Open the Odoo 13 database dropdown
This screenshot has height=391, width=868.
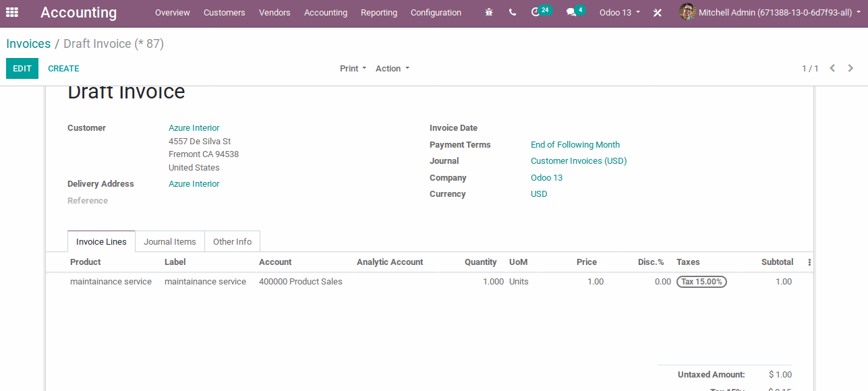pos(618,12)
